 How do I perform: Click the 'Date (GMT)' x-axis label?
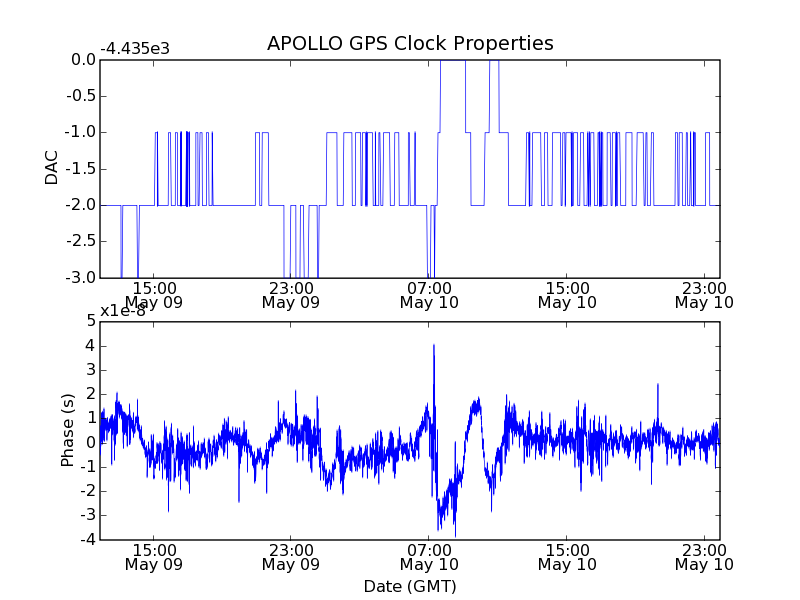pos(410,586)
